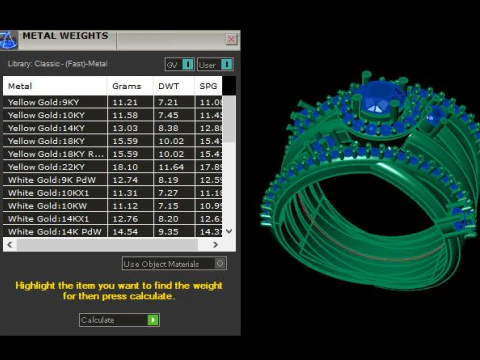480x360 pixels.
Task: Click the Library: Classic-(Fast)-Metal label
Action: coord(57,64)
